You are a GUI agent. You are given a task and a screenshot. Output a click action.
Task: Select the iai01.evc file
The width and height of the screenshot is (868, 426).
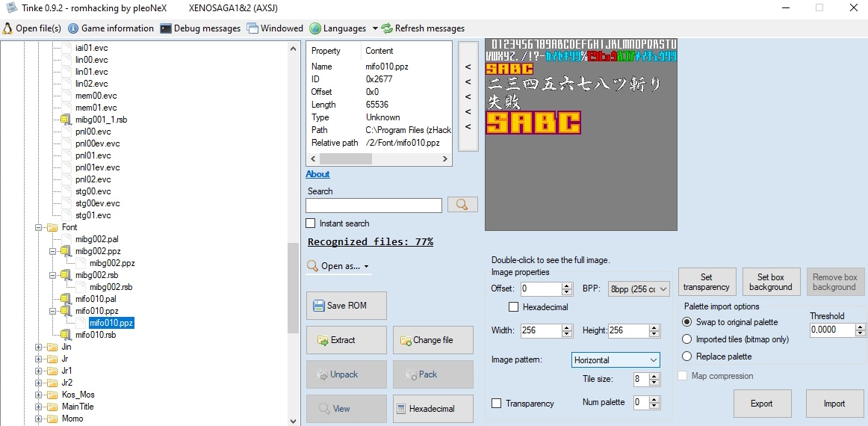(91, 48)
